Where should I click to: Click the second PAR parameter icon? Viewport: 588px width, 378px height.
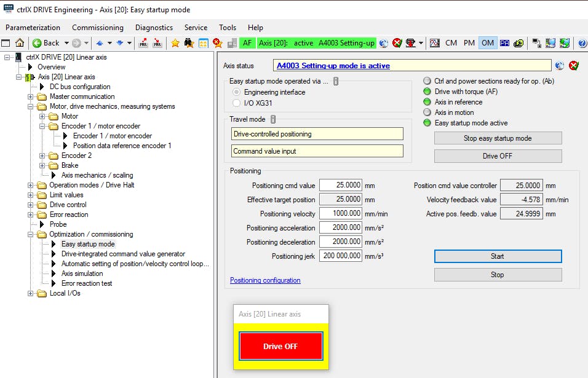(x=157, y=43)
